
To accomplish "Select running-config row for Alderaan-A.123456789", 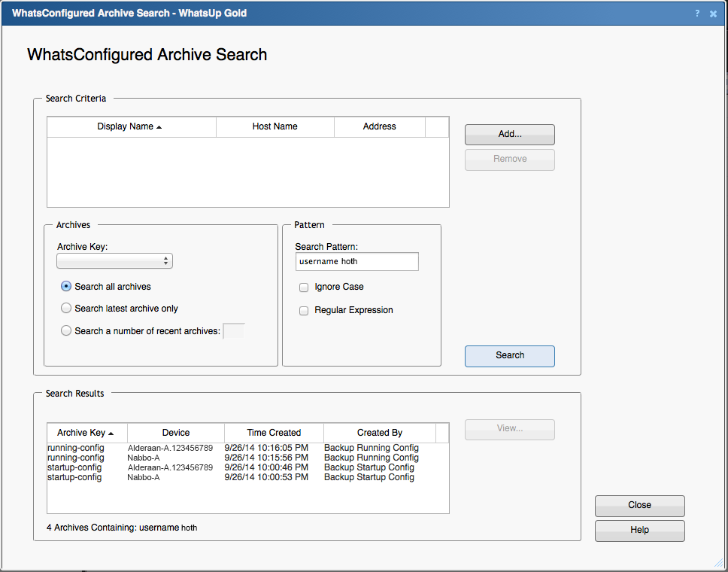I will pyautogui.click(x=248, y=448).
